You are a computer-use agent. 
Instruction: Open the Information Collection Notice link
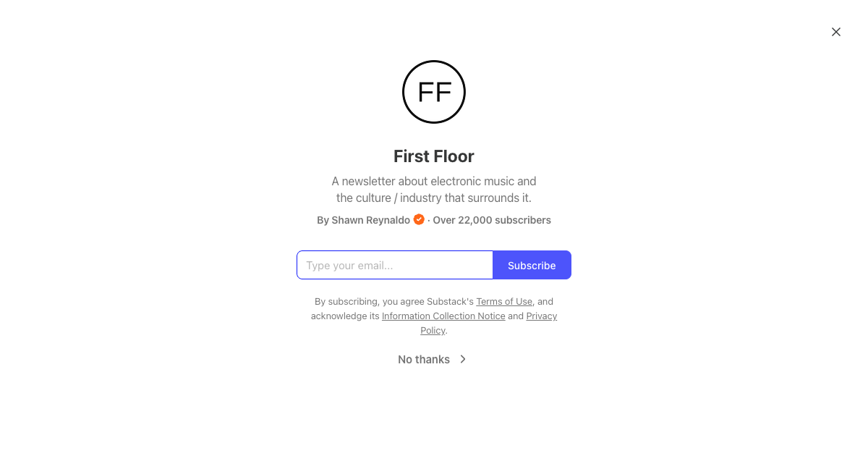click(x=443, y=316)
